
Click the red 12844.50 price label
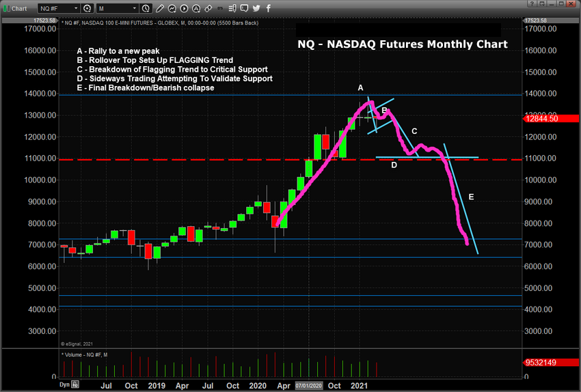tap(551, 118)
